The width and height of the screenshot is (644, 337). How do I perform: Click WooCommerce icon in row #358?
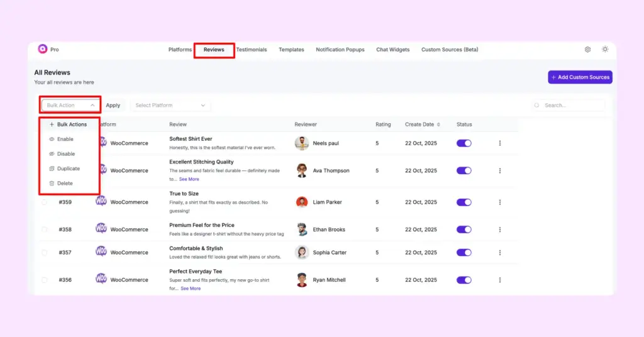101,228
